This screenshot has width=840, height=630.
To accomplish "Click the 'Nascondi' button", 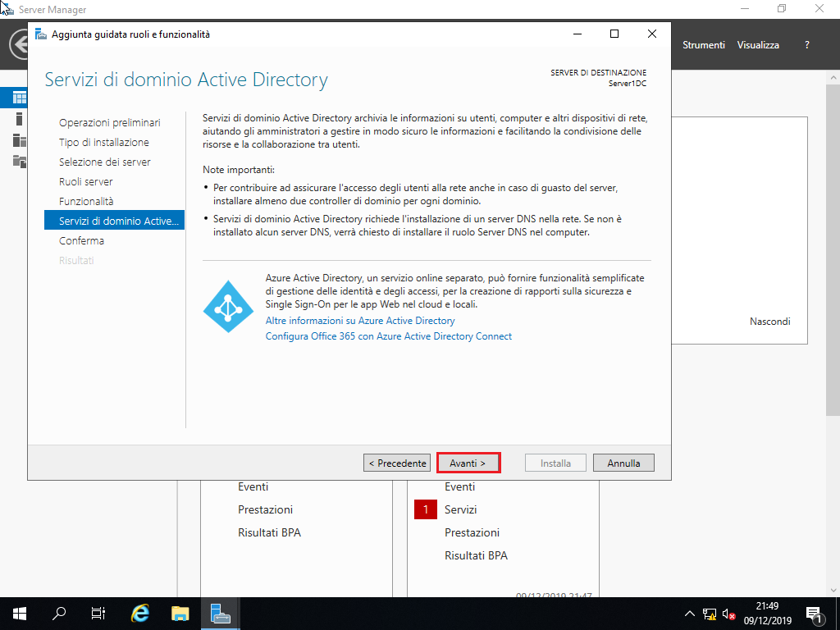I will (x=769, y=322).
